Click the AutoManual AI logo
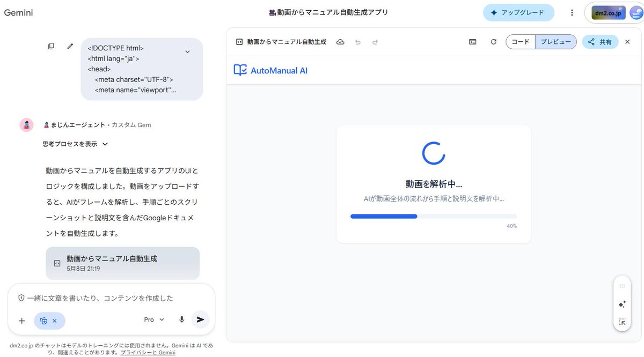The height and width of the screenshot is (357, 644). pyautogui.click(x=270, y=70)
